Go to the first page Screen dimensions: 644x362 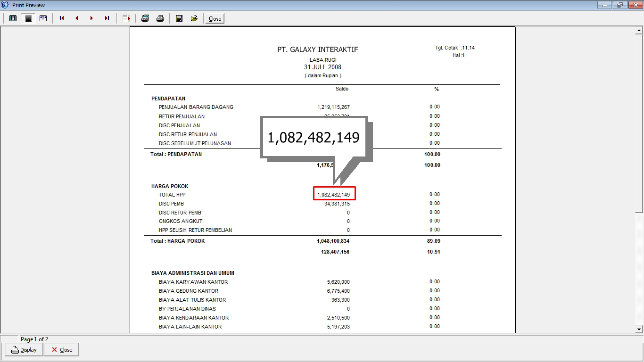[62, 18]
